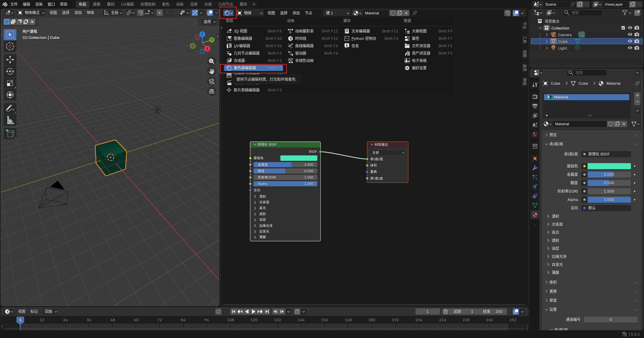Viewport: 644px width, 338px height.
Task: Click the viewport zoom magnifier icon
Action: (212, 61)
